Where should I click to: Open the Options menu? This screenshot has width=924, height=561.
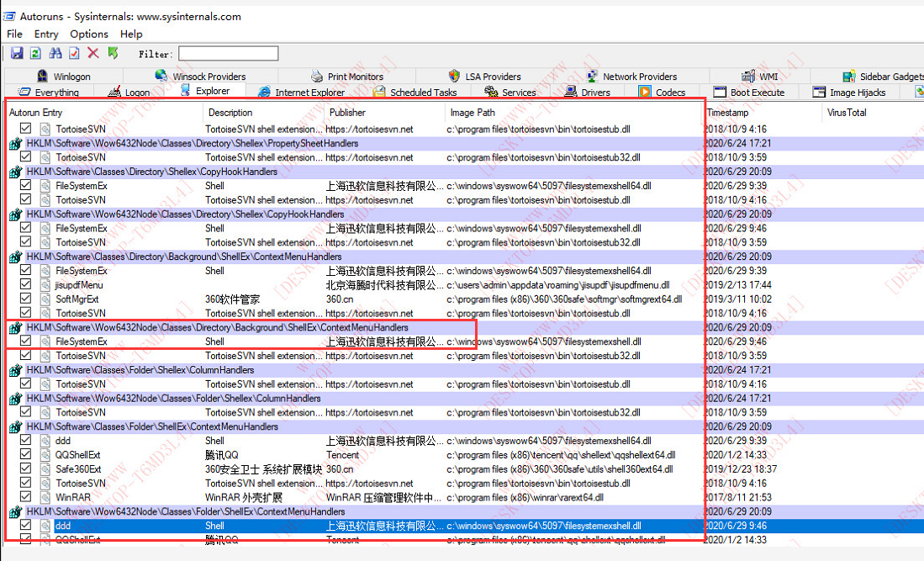[89, 34]
